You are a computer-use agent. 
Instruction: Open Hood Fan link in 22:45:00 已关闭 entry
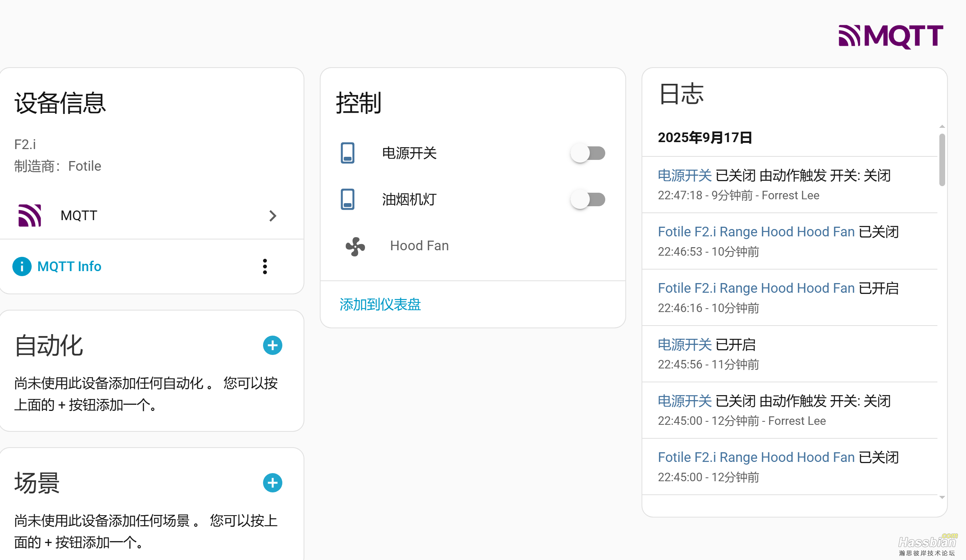click(x=756, y=457)
